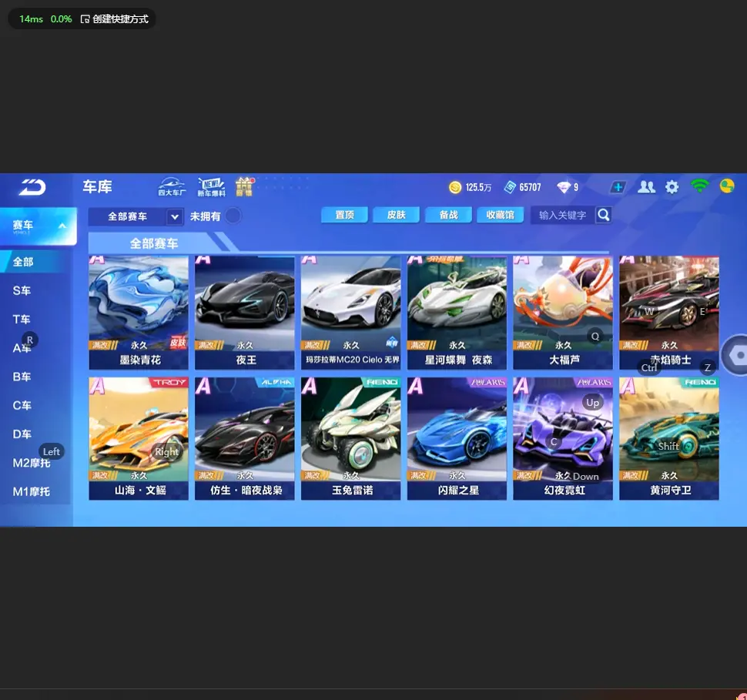Click the 置顶 button

click(x=344, y=215)
